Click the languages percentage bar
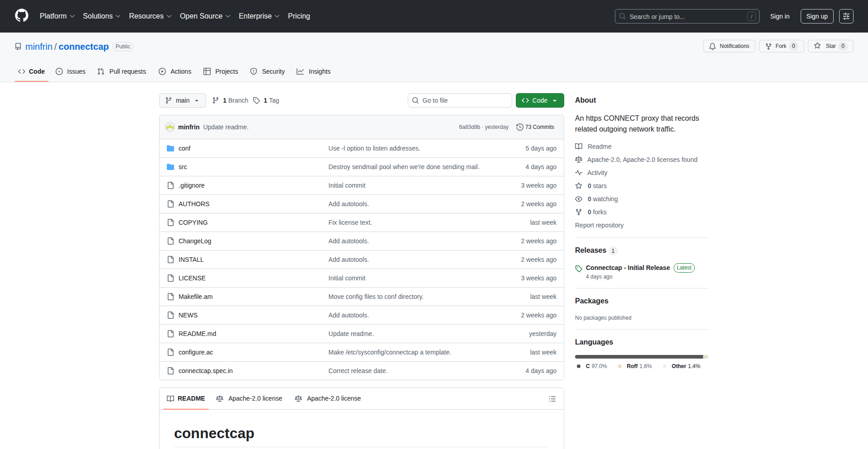 pyautogui.click(x=641, y=357)
